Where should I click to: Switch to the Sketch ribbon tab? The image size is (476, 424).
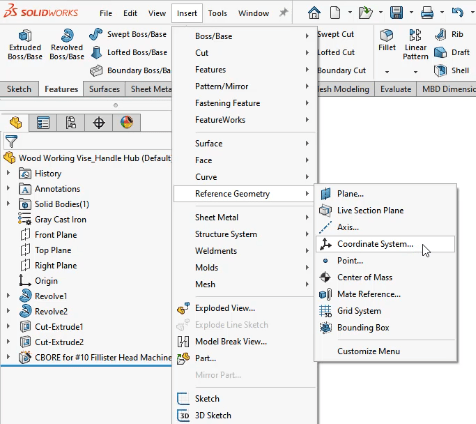point(19,89)
